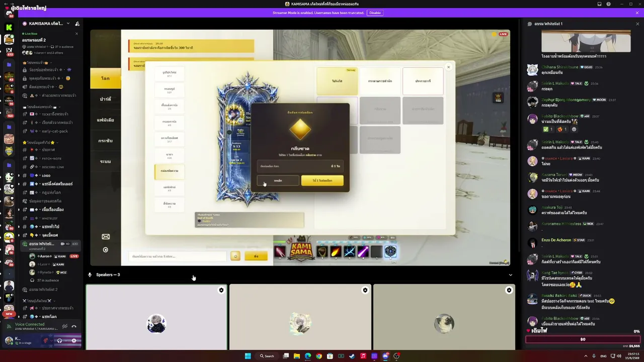644x362 pixels.
Task: Click the pug avatar speaker tile
Action: (x=444, y=317)
